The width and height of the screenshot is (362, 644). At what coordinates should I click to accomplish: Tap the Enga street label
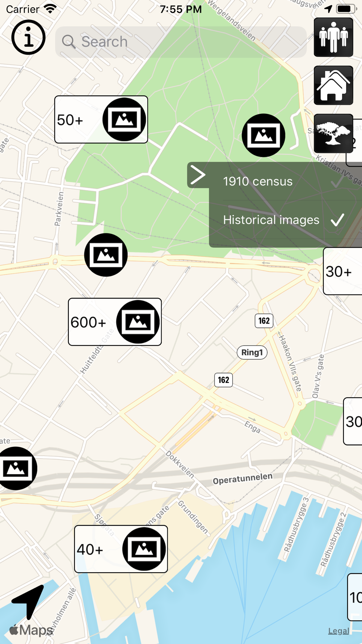[x=253, y=427]
